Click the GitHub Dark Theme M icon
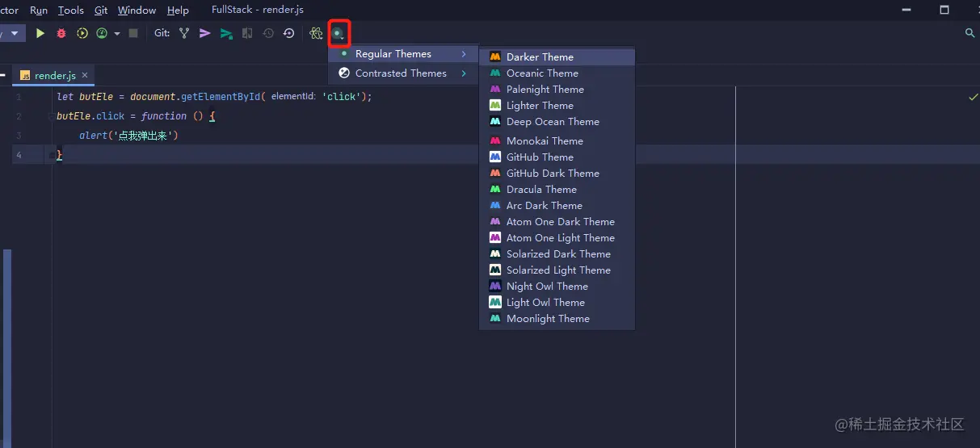The height and width of the screenshot is (448, 980). (495, 174)
